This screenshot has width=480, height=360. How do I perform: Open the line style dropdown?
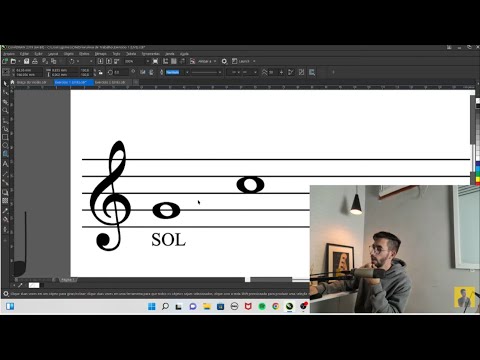point(220,72)
